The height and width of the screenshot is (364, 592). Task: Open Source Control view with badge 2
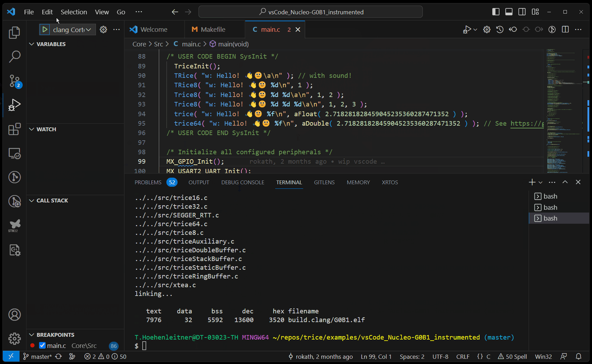15,81
